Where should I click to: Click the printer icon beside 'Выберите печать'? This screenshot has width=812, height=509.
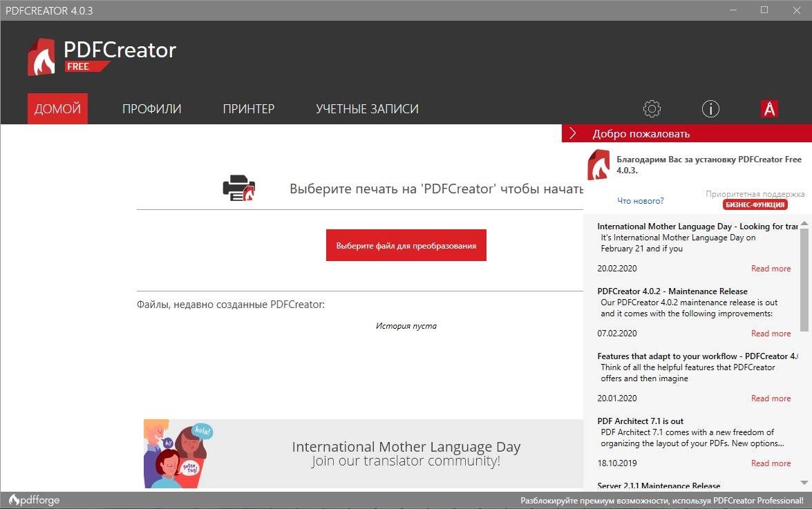pos(238,189)
